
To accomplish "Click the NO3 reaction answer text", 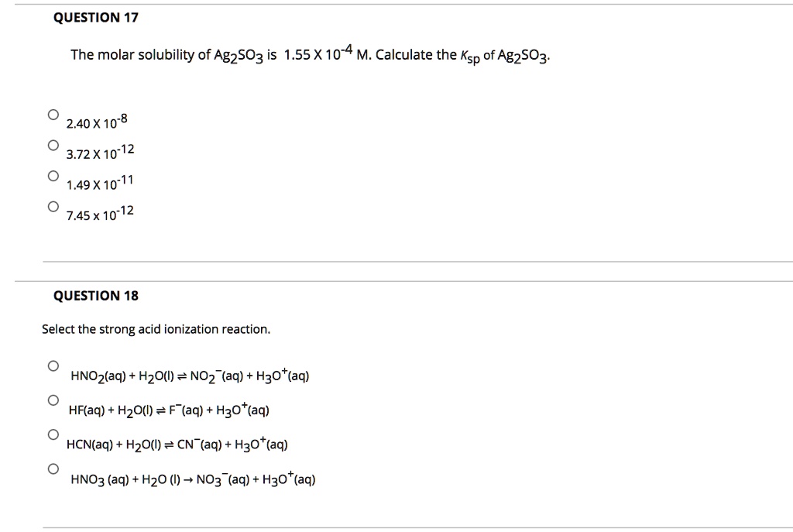I will (x=190, y=478).
